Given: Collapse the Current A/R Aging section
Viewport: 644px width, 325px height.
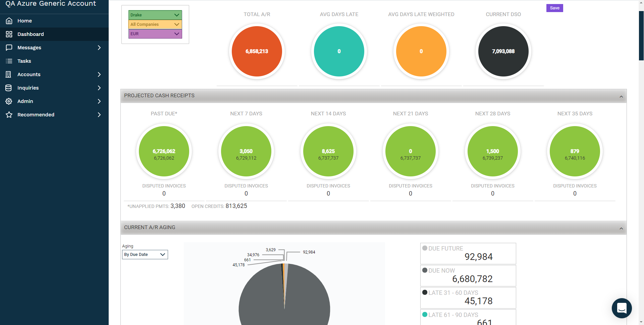Looking at the screenshot, I should [621, 228].
